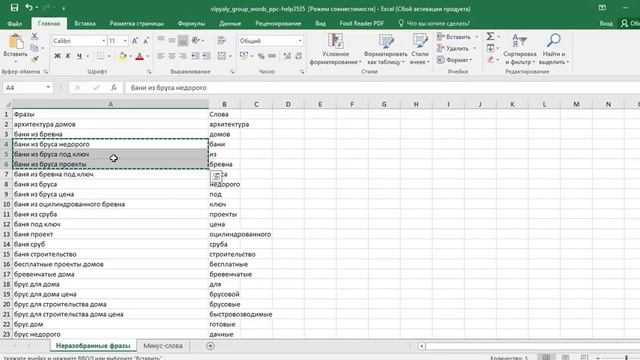Click the AutoSum sigma icon
This screenshot has height=360, width=640.
490,36
